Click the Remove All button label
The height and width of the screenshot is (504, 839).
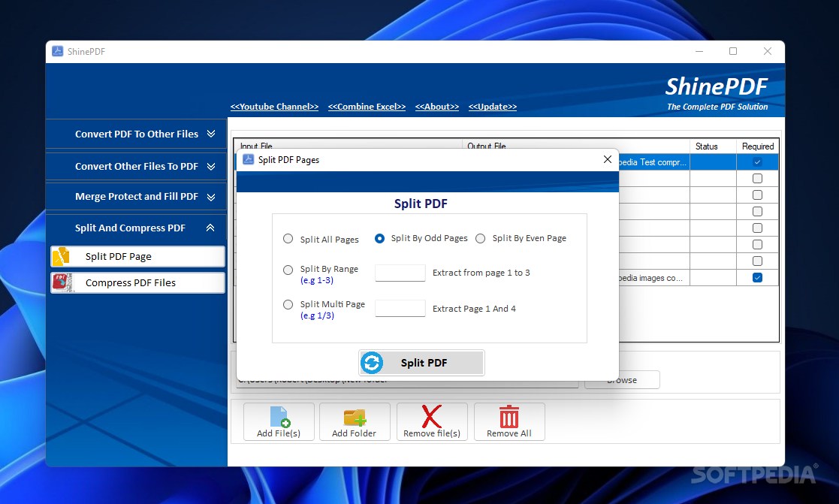(x=509, y=433)
